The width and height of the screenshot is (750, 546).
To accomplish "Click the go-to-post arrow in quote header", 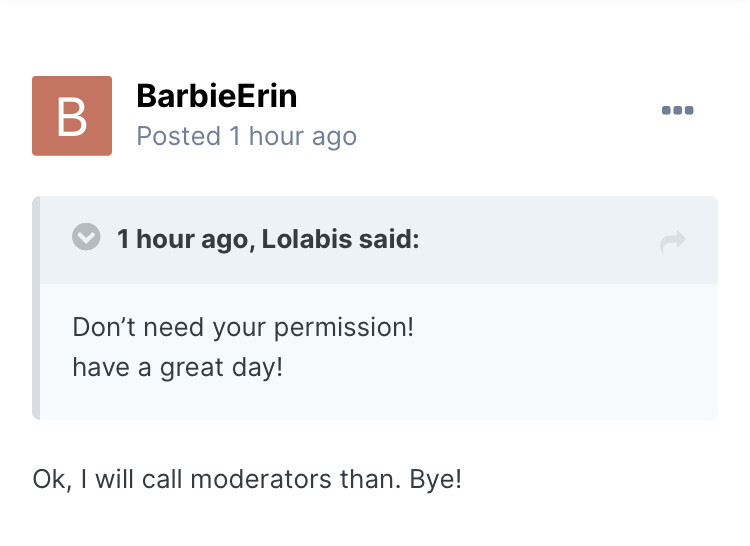I will click(673, 241).
